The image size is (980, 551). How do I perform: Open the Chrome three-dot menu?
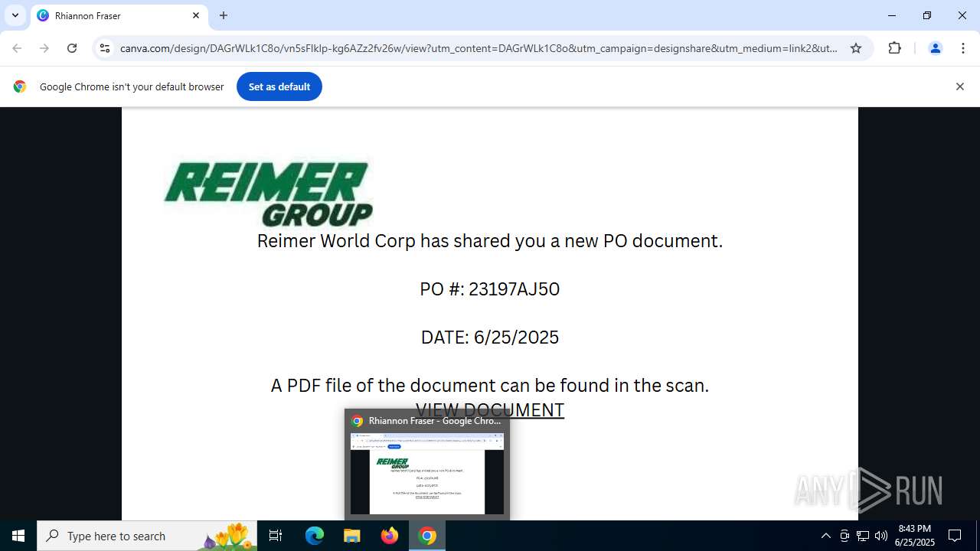pos(962,48)
